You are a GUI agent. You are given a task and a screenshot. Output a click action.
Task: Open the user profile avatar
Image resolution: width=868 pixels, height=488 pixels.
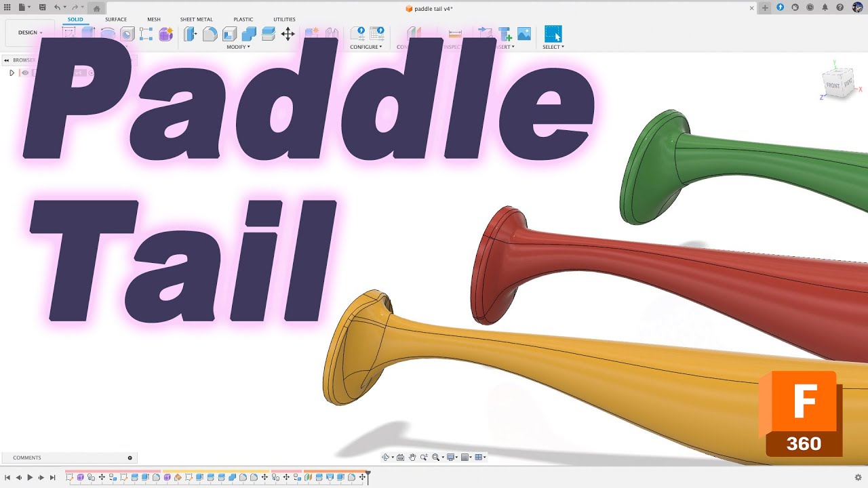(857, 7)
